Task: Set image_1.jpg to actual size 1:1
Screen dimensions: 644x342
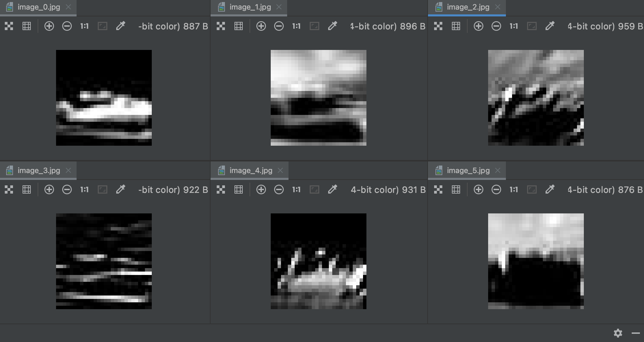Action: click(296, 26)
